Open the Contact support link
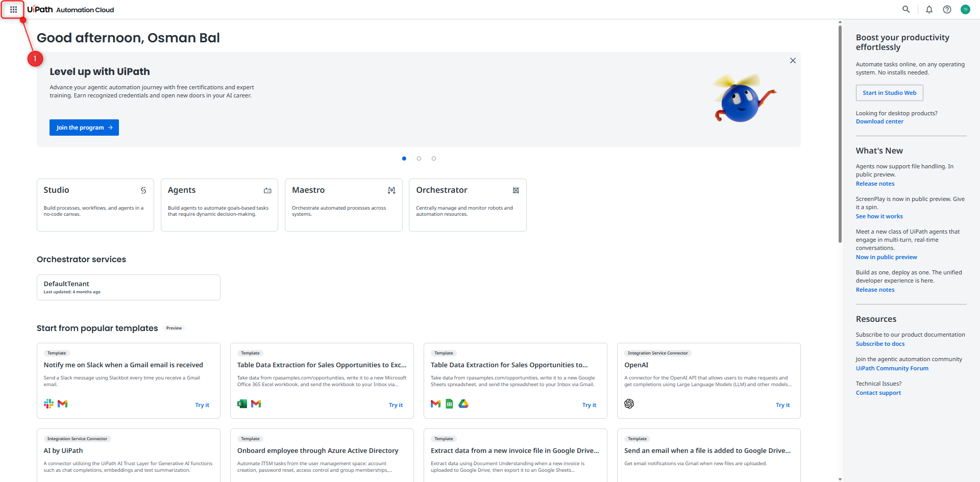The width and height of the screenshot is (980, 482). click(x=878, y=393)
